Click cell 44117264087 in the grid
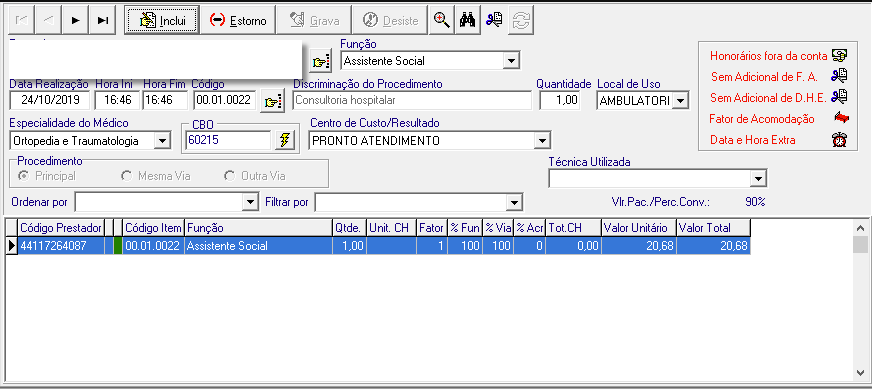 [61, 246]
